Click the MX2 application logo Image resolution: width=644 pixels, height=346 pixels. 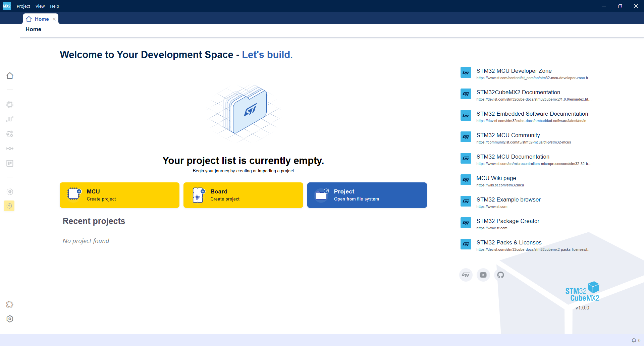pyautogui.click(x=7, y=6)
